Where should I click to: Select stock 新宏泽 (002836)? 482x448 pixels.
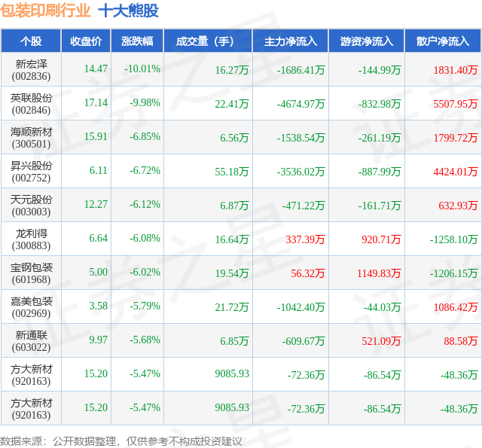click(x=31, y=70)
